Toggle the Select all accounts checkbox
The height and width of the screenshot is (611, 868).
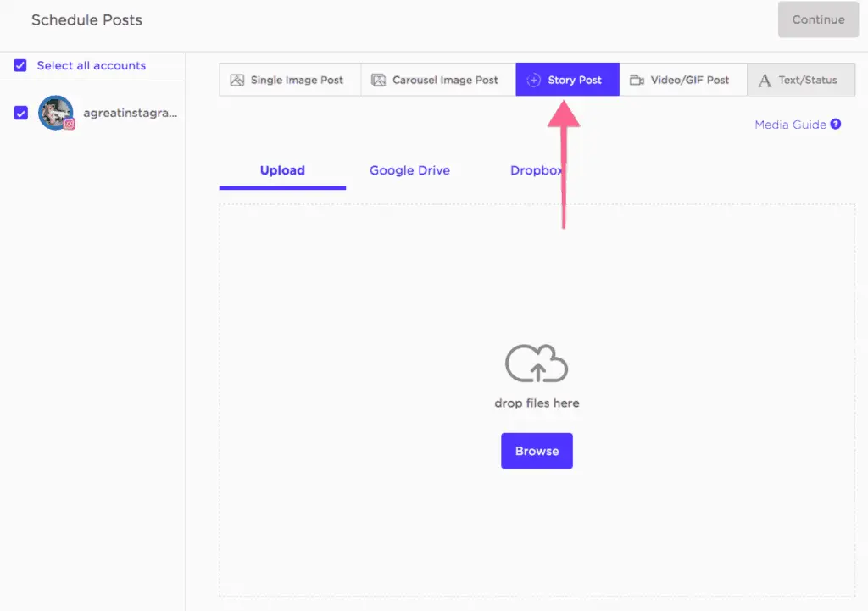[x=21, y=65]
